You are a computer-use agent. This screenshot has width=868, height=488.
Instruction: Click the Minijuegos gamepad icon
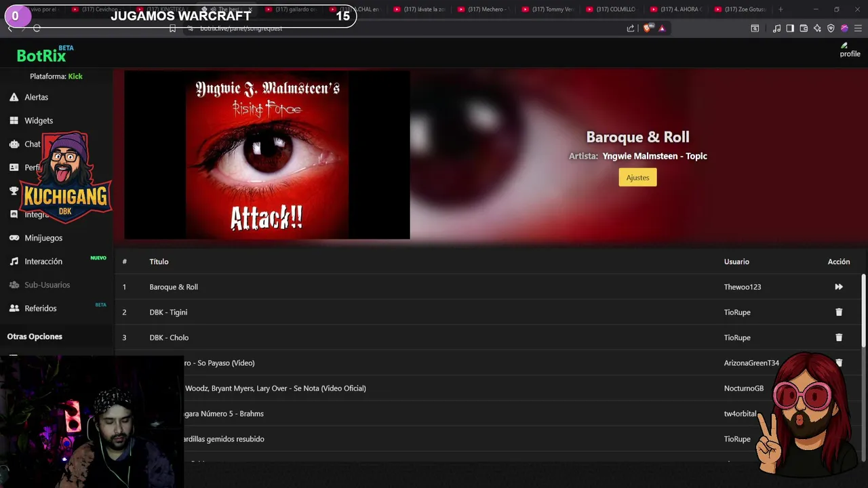tap(14, 238)
